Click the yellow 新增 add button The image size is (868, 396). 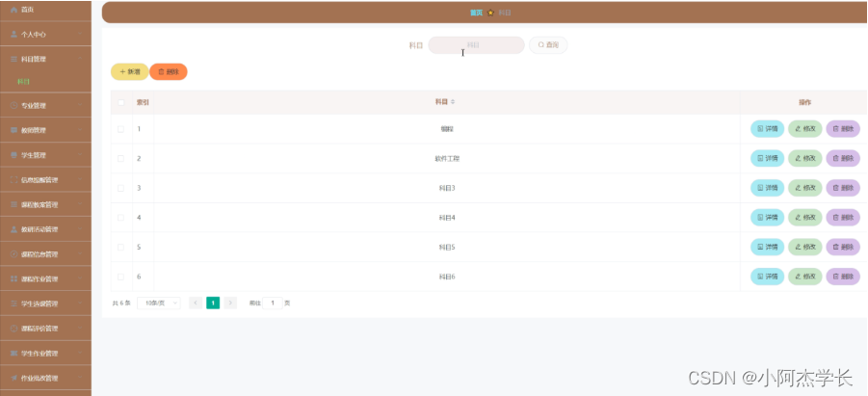(129, 72)
